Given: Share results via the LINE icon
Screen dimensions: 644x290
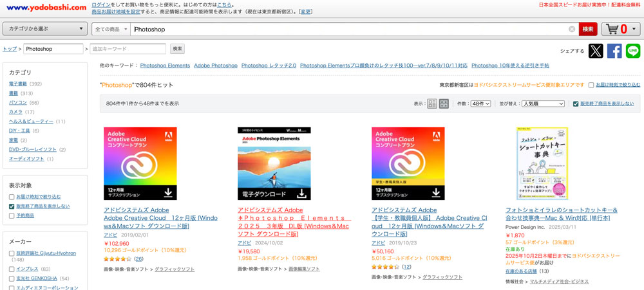Looking at the screenshot, I should [633, 51].
